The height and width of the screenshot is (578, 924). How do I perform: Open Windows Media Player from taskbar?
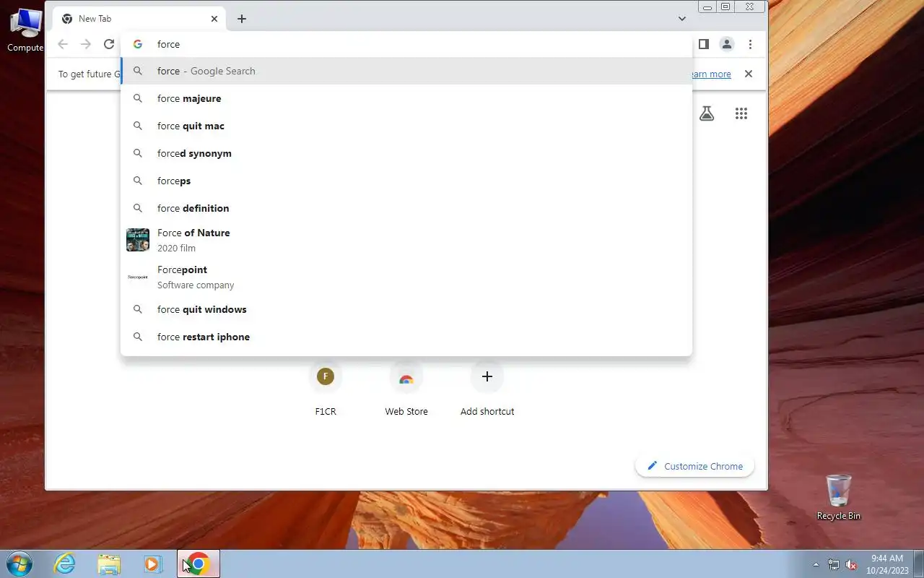click(x=153, y=564)
